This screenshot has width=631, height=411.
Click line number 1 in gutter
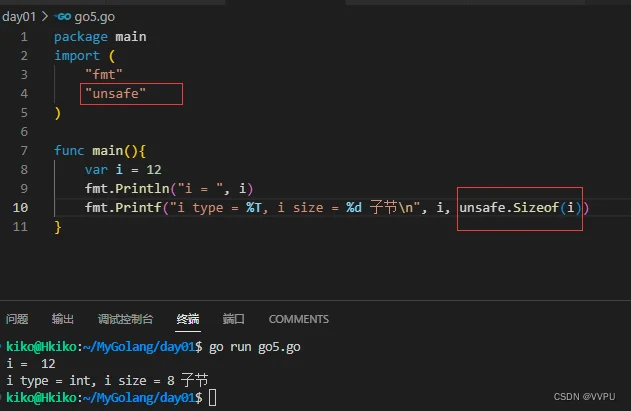tap(24, 37)
